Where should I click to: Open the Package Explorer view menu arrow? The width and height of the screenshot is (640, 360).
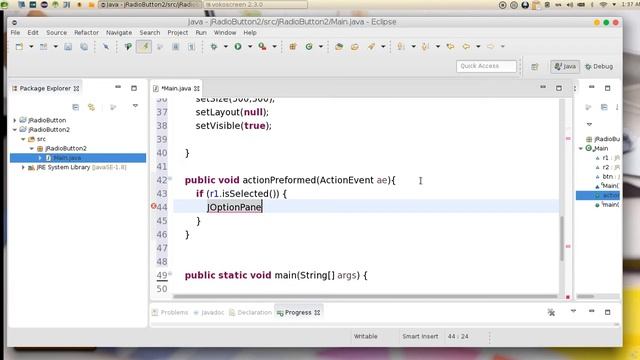pyautogui.click(x=135, y=106)
